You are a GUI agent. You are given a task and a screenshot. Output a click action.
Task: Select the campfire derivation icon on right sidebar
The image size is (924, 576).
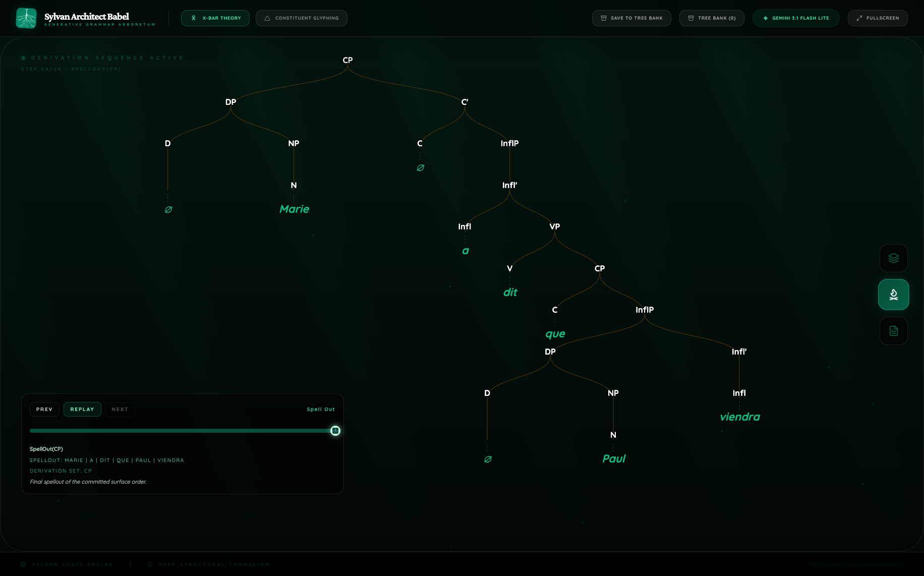[x=893, y=295]
